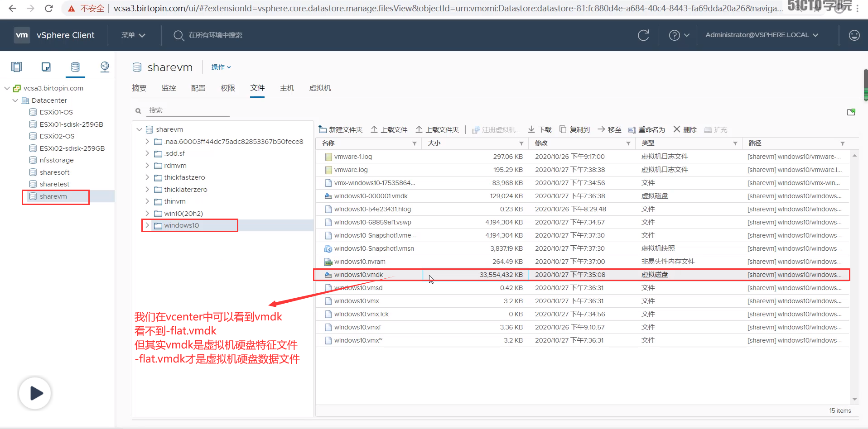
Task: Select the windows10.vmsd file row
Action: 582,288
